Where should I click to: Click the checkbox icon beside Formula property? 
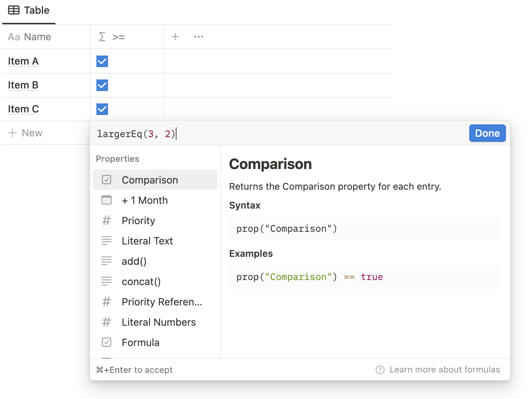pos(107,342)
